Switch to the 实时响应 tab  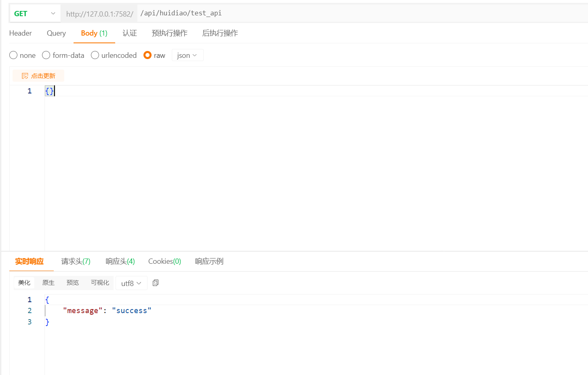click(x=30, y=261)
